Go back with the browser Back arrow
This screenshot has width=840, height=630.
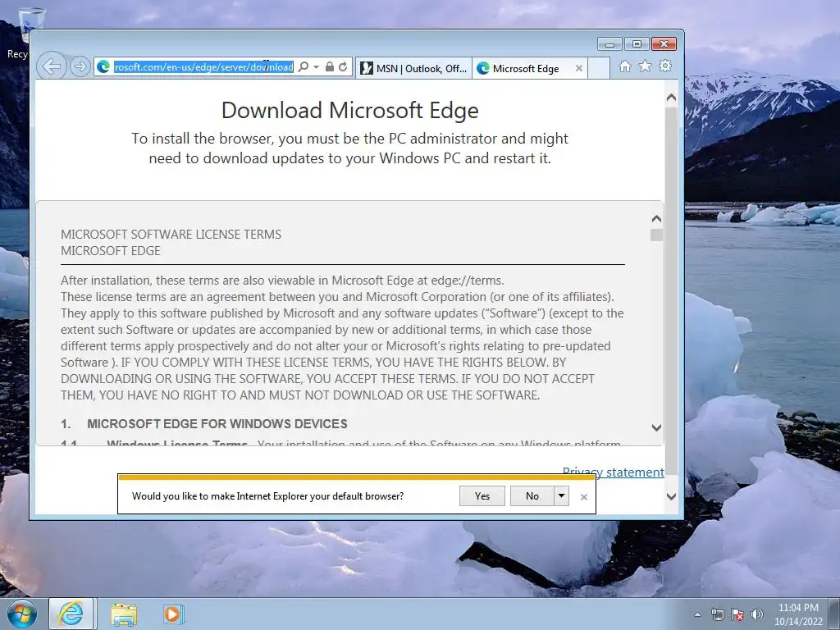tap(52, 67)
